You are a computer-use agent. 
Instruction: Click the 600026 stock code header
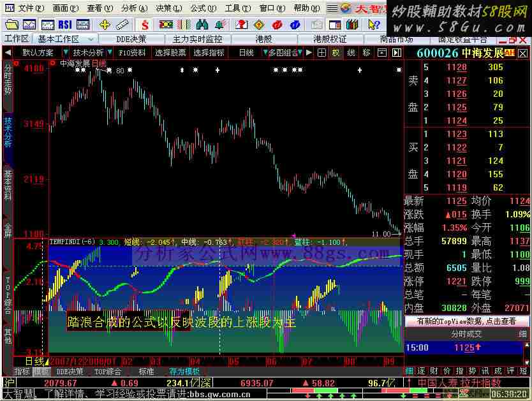437,53
